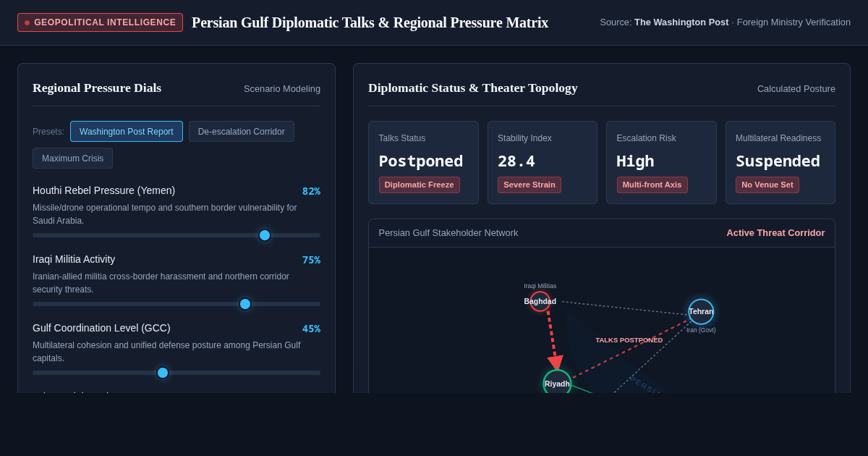
Task: Click the Regional Pressure Dials heading
Action: [97, 88]
